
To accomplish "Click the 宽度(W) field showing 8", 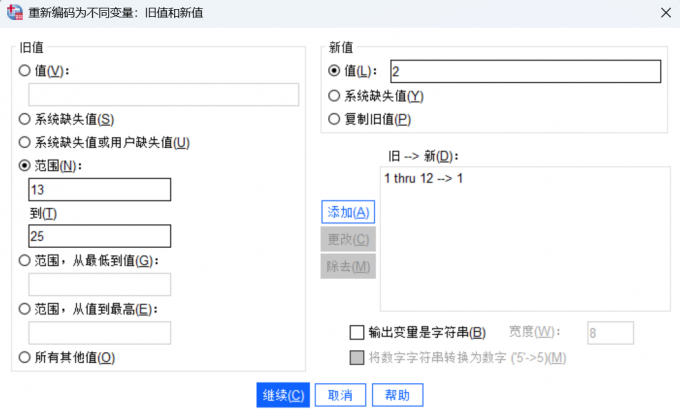I will point(610,333).
